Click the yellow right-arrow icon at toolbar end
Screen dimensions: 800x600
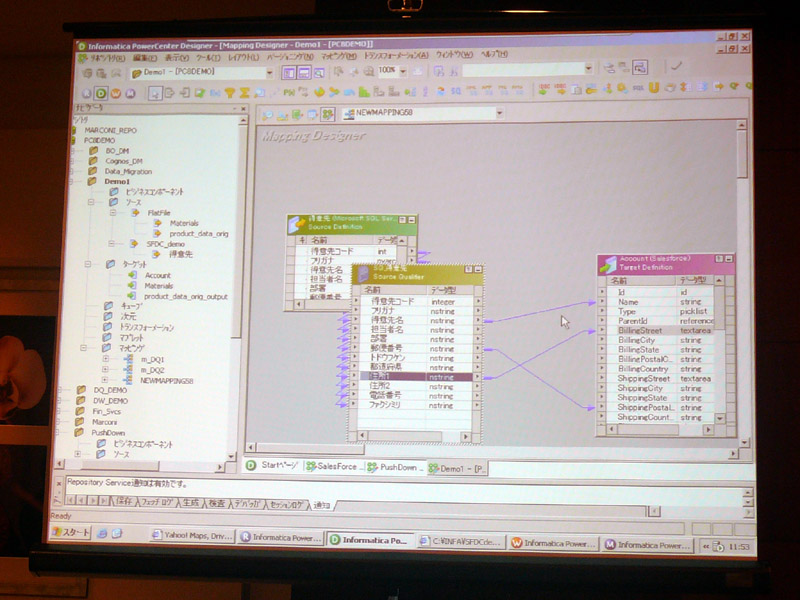[x=718, y=87]
